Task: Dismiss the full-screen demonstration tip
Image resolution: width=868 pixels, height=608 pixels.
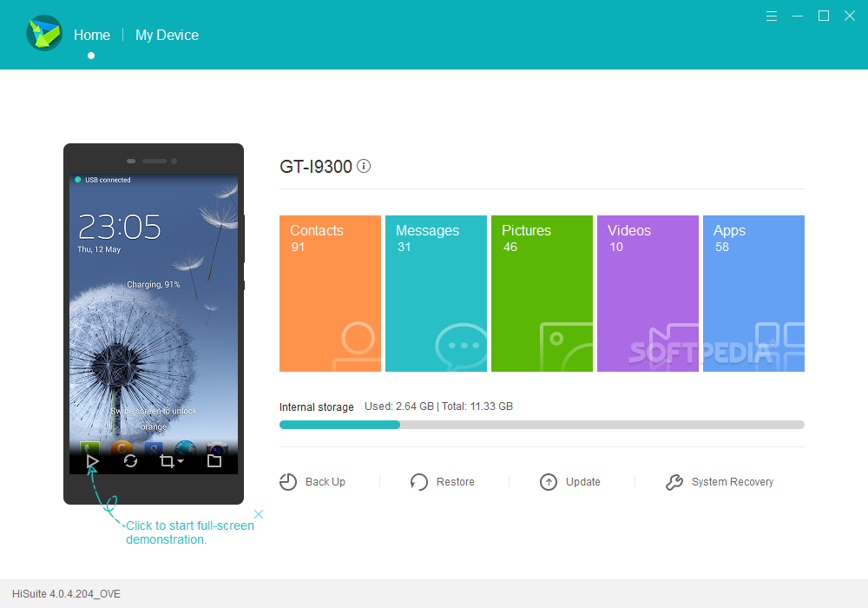Action: click(259, 514)
